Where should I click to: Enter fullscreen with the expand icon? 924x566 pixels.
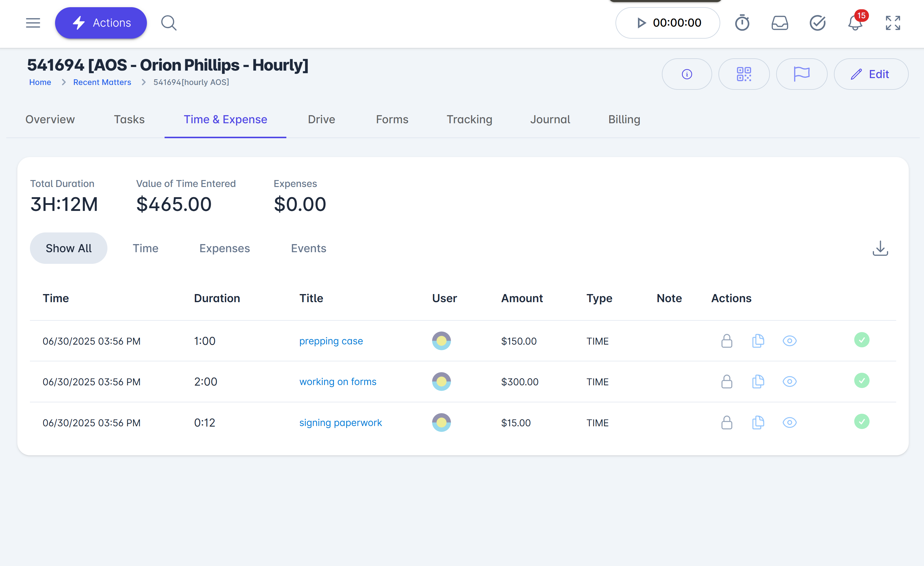tap(893, 23)
